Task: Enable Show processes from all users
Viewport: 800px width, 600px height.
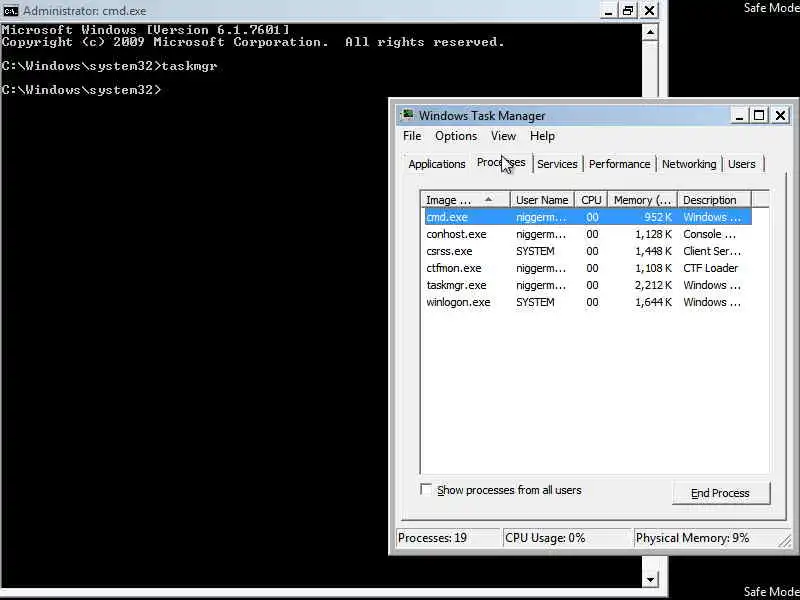Action: coord(426,489)
